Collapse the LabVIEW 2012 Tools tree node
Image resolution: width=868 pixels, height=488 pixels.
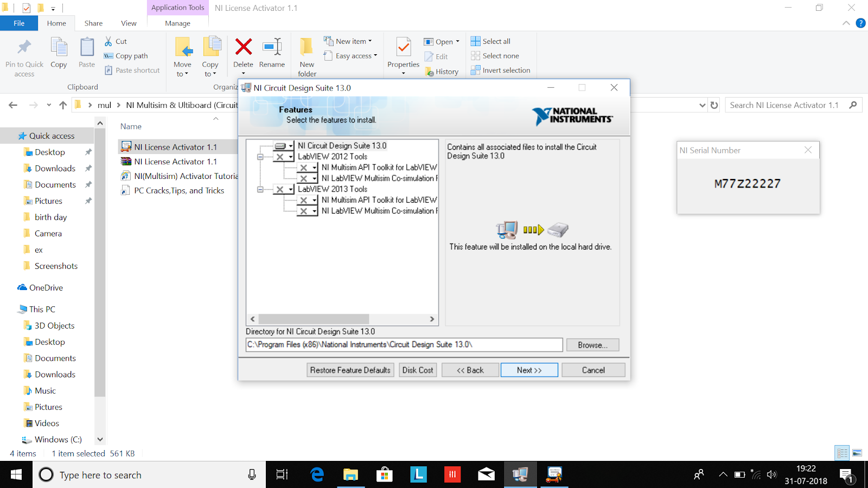[260, 157]
